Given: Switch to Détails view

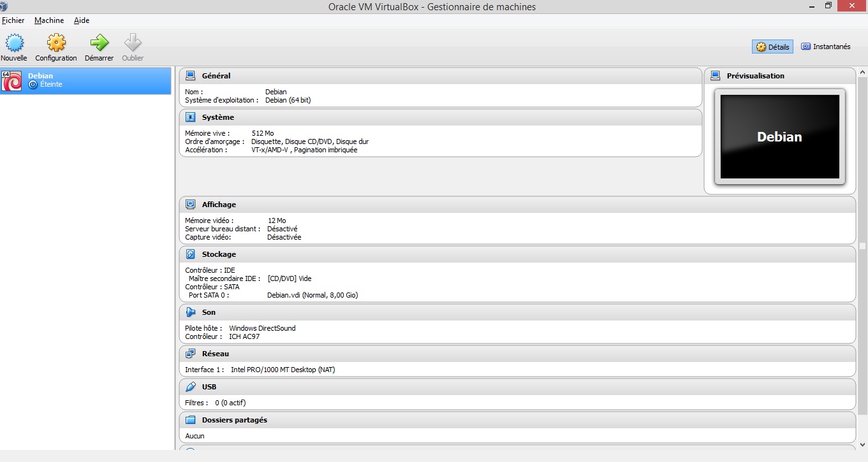Looking at the screenshot, I should click(772, 47).
